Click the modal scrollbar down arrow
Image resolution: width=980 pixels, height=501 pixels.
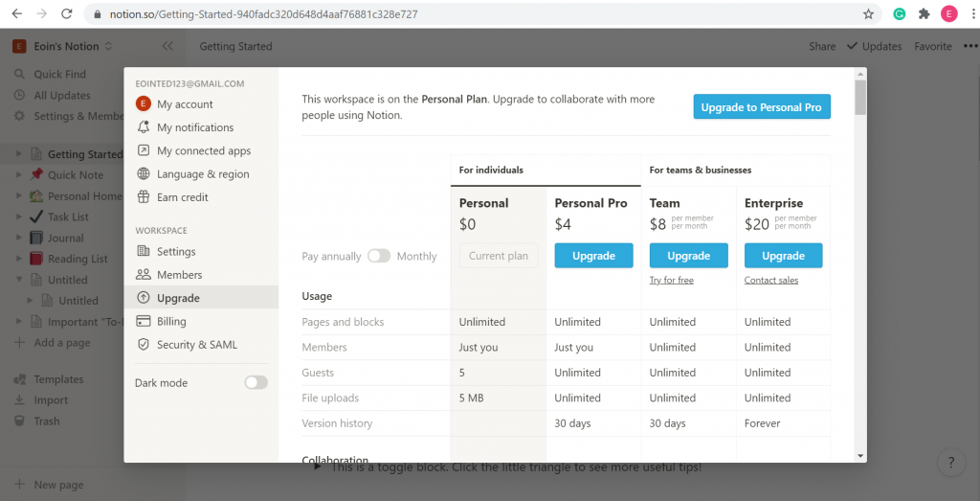click(860, 456)
